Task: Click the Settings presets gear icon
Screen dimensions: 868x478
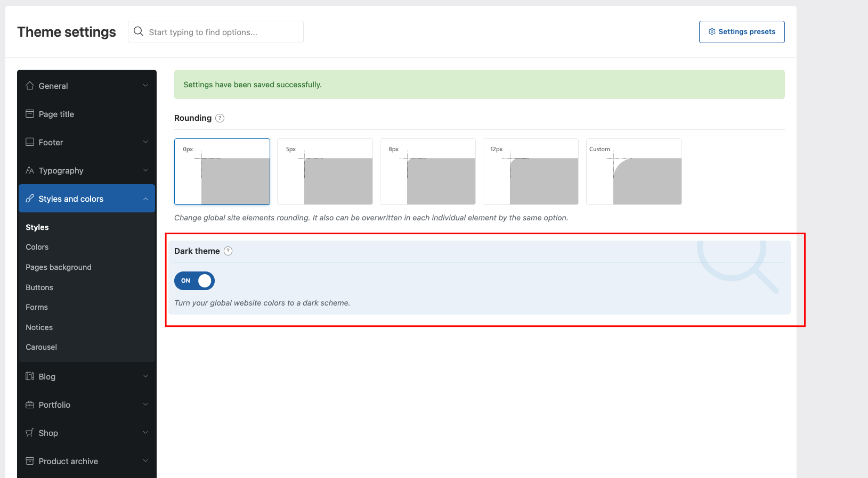Action: click(x=712, y=32)
